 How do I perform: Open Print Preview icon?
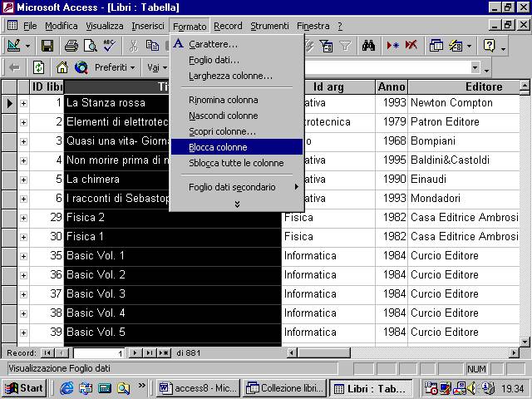[x=91, y=46]
